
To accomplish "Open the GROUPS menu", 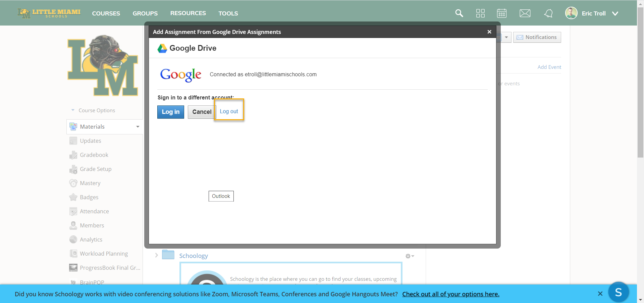I will pyautogui.click(x=145, y=13).
